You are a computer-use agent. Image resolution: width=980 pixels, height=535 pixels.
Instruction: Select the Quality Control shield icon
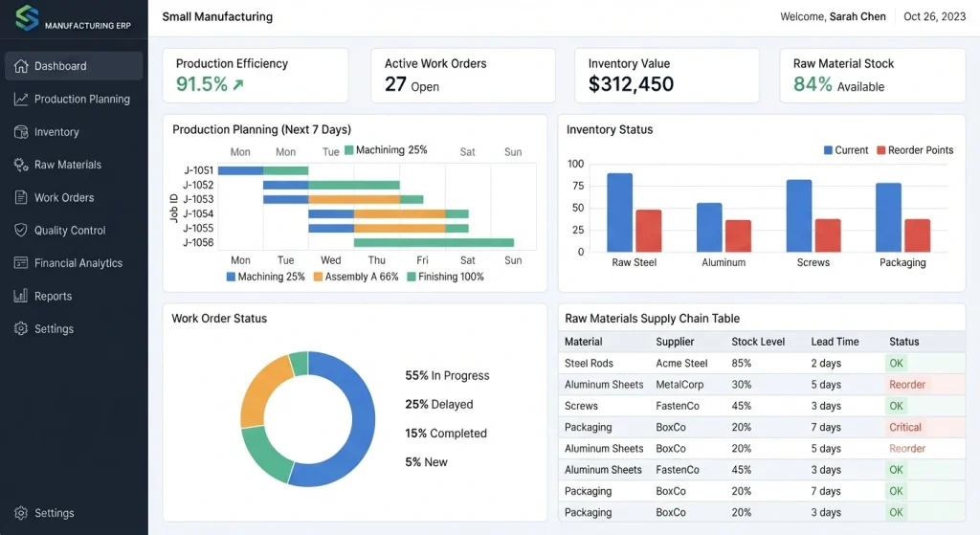tap(21, 230)
